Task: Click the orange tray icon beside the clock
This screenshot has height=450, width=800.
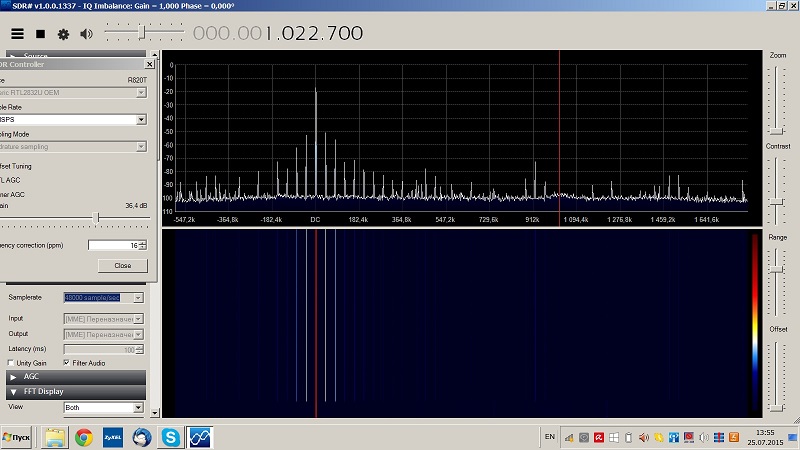Action: point(734,438)
